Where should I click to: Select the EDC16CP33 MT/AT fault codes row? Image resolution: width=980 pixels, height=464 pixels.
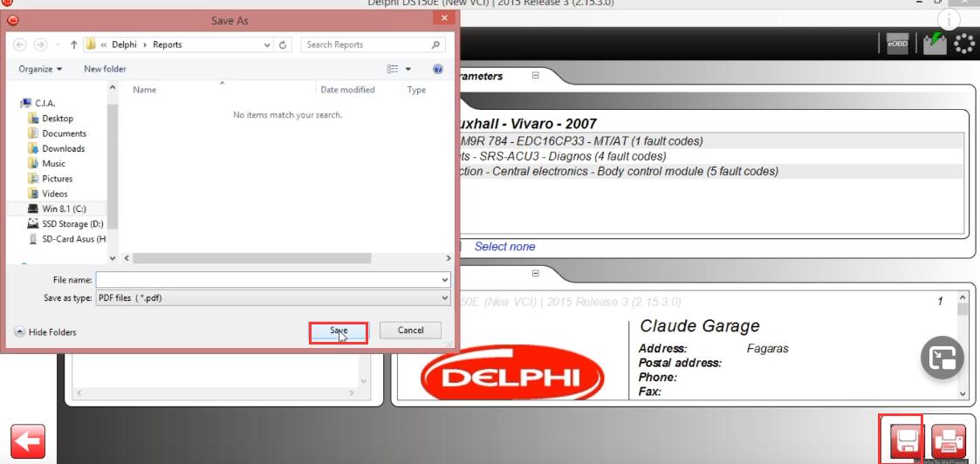tap(712, 141)
